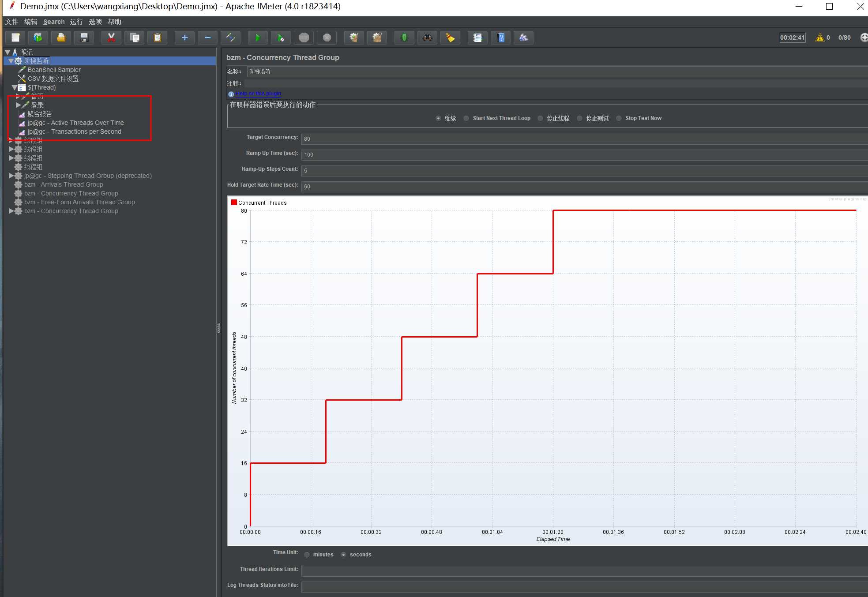Click the Hold Target Rate Time field
The image size is (868, 597).
584,186
